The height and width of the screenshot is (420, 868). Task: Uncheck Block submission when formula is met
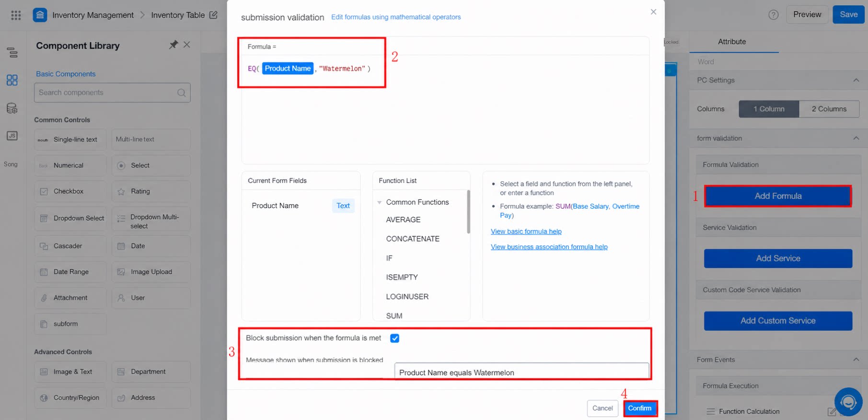click(x=394, y=338)
